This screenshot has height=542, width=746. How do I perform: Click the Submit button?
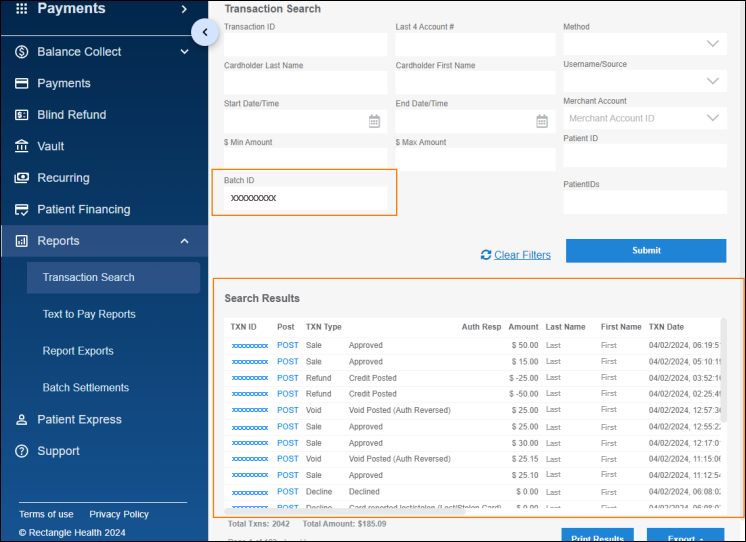pyautogui.click(x=646, y=251)
